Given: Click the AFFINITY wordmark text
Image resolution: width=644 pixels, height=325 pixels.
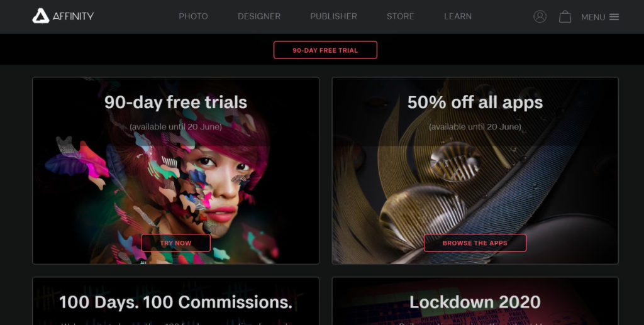Looking at the screenshot, I should coord(73,16).
